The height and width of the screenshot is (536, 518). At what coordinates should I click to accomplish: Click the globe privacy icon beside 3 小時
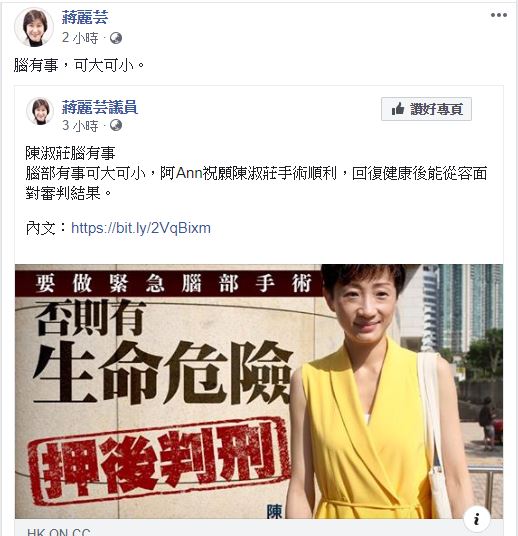(116, 125)
